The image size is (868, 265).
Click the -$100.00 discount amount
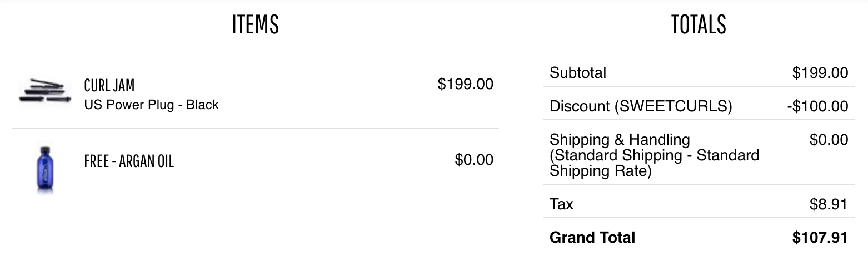click(x=817, y=106)
